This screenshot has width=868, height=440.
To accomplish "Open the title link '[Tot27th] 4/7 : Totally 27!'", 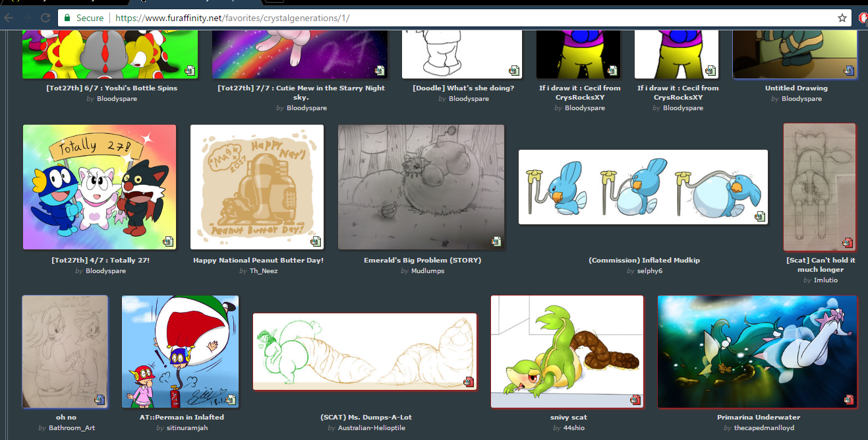I will click(x=100, y=260).
